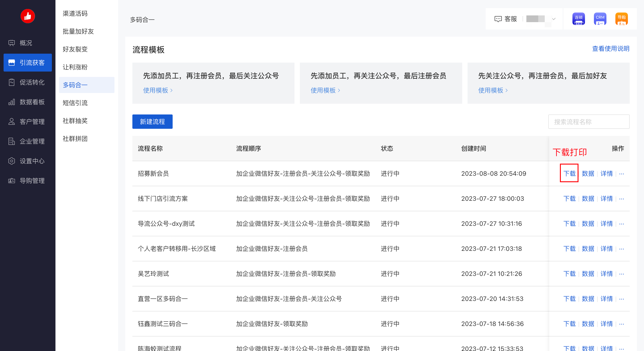The image size is (644, 351).
Task: Download 钰鑫测试三码合一 flow code
Action: pos(569,324)
